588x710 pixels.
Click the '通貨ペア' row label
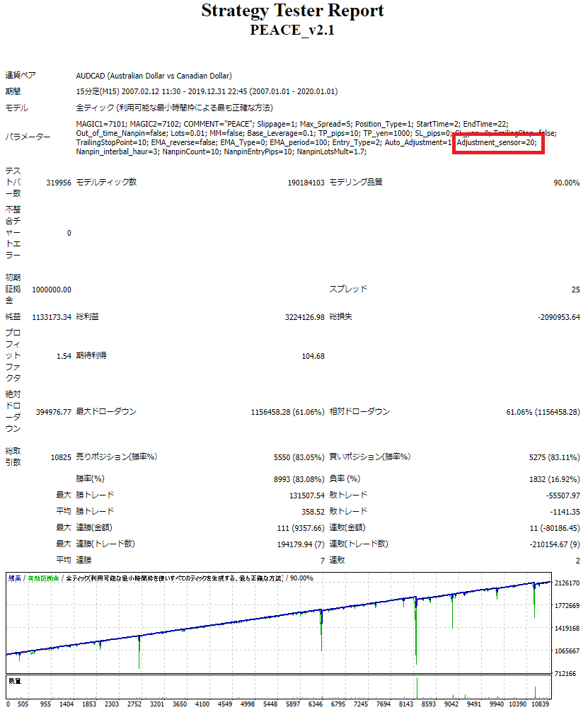[21, 76]
